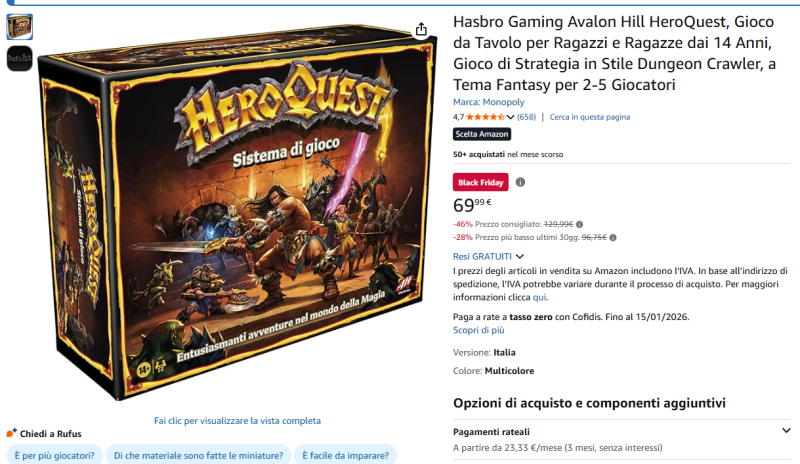The height and width of the screenshot is (464, 800).
Task: Select first HeroQuest box thumbnail
Action: [x=19, y=27]
